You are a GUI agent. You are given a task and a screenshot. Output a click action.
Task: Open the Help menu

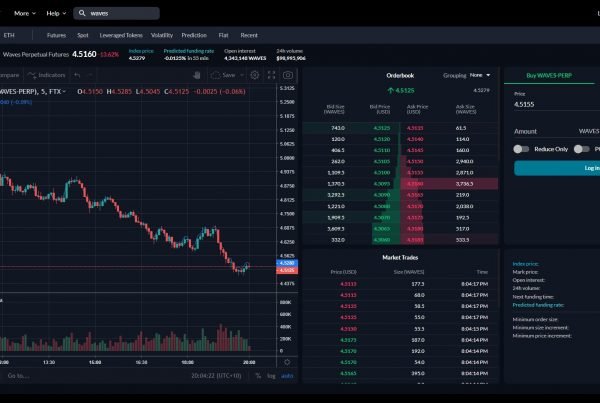pyautogui.click(x=56, y=13)
